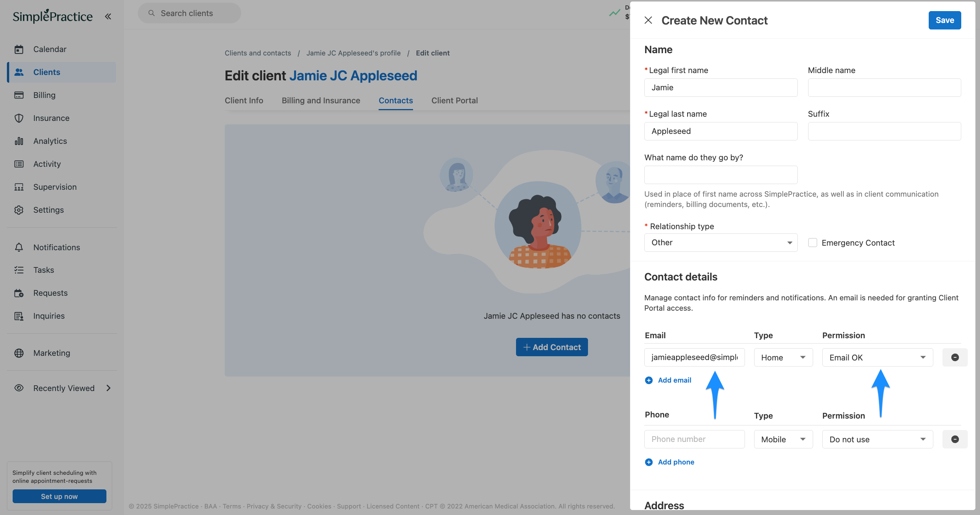
Task: Click the plus icon beside Add email
Action: tap(649, 380)
